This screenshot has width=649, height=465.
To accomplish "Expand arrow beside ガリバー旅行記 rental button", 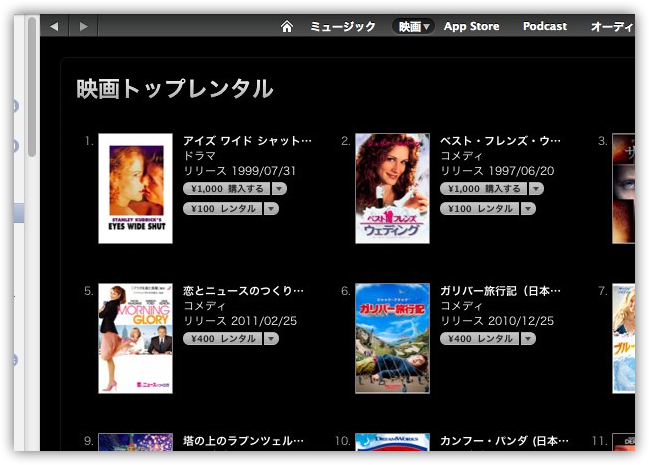I will [x=529, y=339].
